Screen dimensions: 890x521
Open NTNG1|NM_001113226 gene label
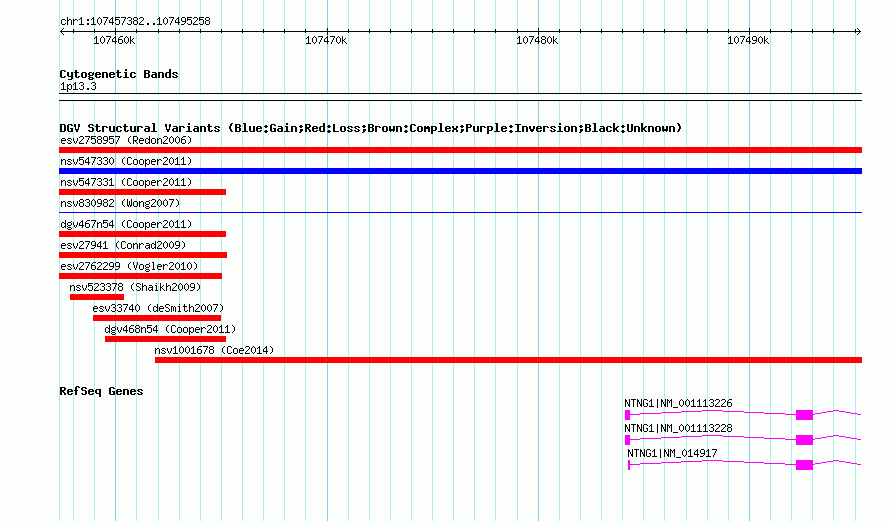678,404
